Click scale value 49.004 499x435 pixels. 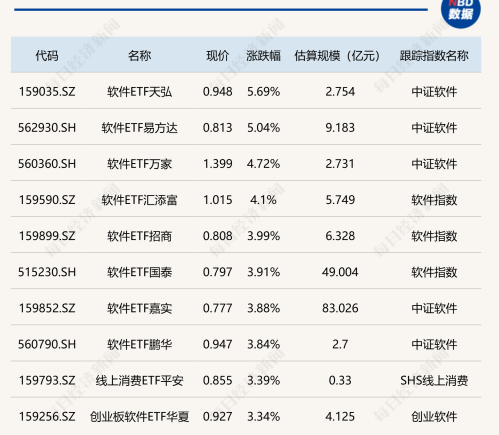[x=340, y=272]
